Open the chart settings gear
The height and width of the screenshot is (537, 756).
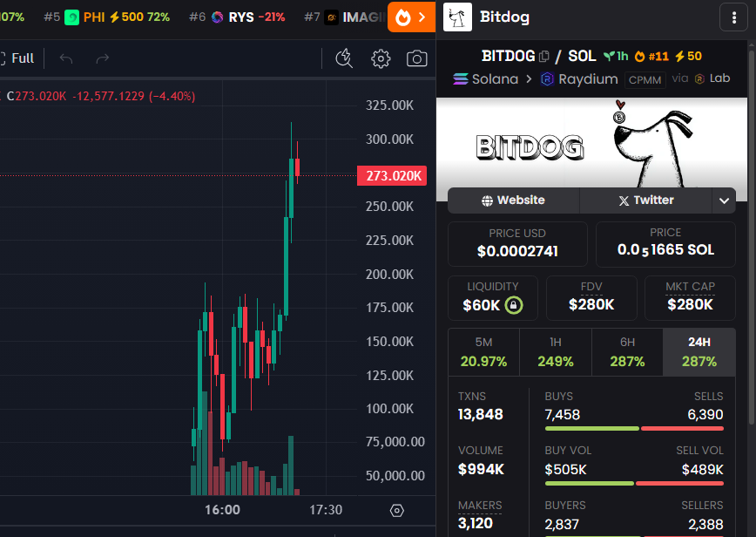pyautogui.click(x=381, y=58)
